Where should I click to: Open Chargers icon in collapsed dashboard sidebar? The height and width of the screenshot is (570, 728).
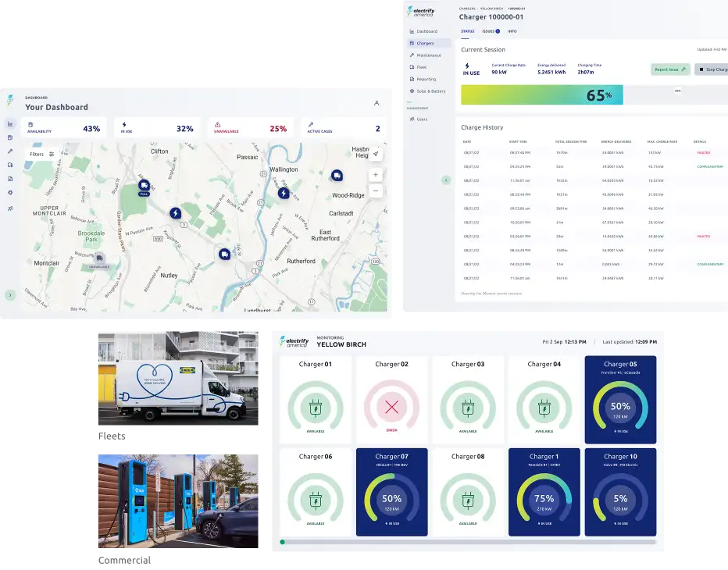pyautogui.click(x=10, y=137)
